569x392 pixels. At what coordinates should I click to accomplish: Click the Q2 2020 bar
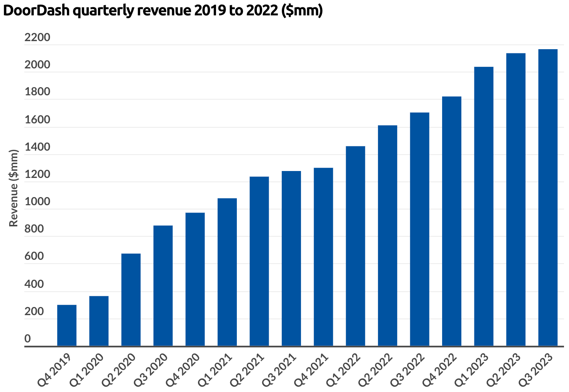pyautogui.click(x=131, y=300)
